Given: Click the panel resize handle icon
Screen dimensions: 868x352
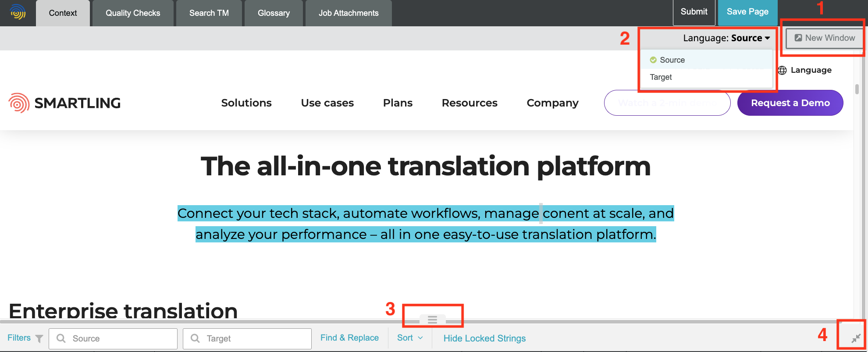Looking at the screenshot, I should [432, 320].
